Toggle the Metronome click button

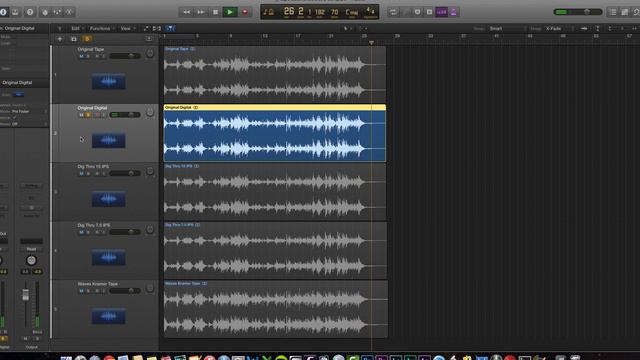point(453,12)
